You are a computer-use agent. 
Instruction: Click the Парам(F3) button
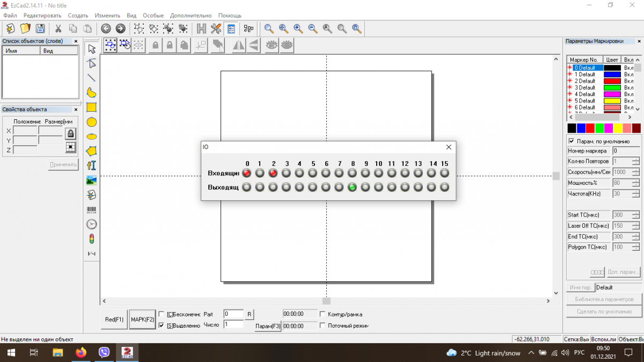point(268,326)
